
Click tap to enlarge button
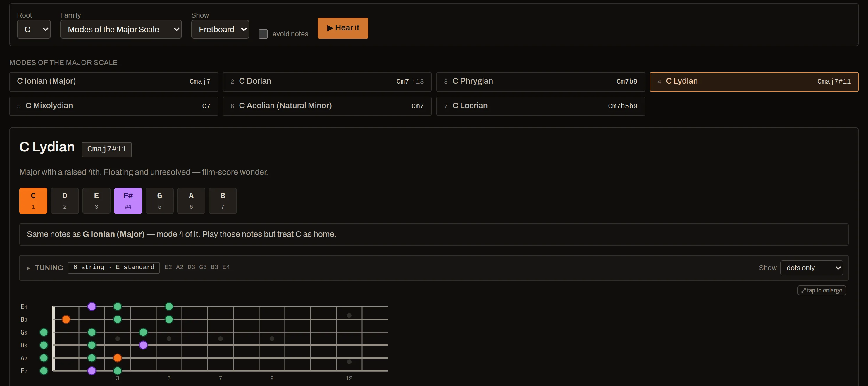(821, 290)
